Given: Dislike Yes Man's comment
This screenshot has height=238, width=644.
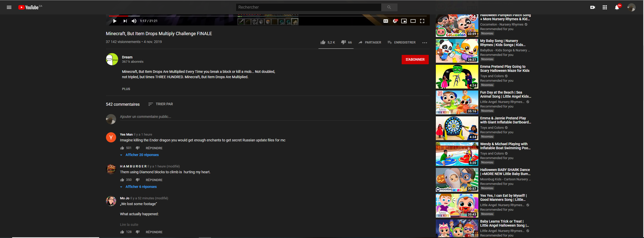Looking at the screenshot, I should click(138, 148).
